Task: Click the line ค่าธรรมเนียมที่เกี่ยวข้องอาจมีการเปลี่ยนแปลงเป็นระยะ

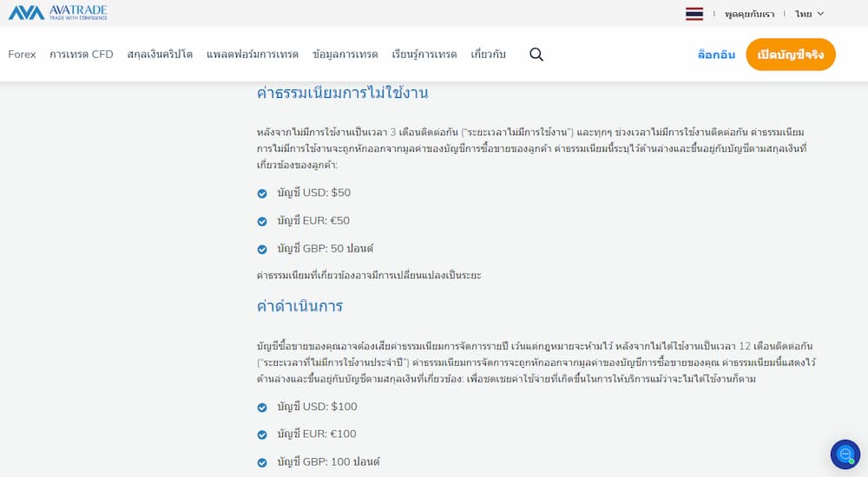Action: pyautogui.click(x=369, y=275)
